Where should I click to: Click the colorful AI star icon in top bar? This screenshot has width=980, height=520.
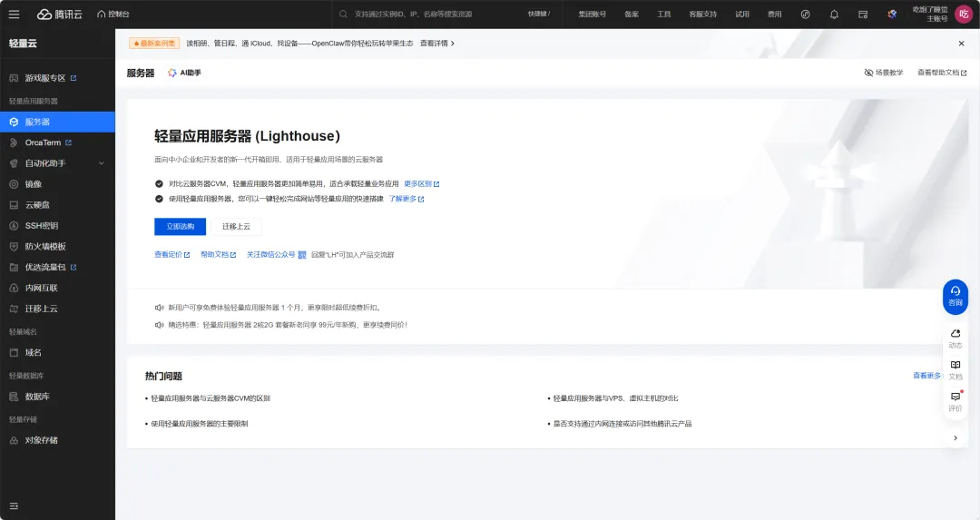892,14
